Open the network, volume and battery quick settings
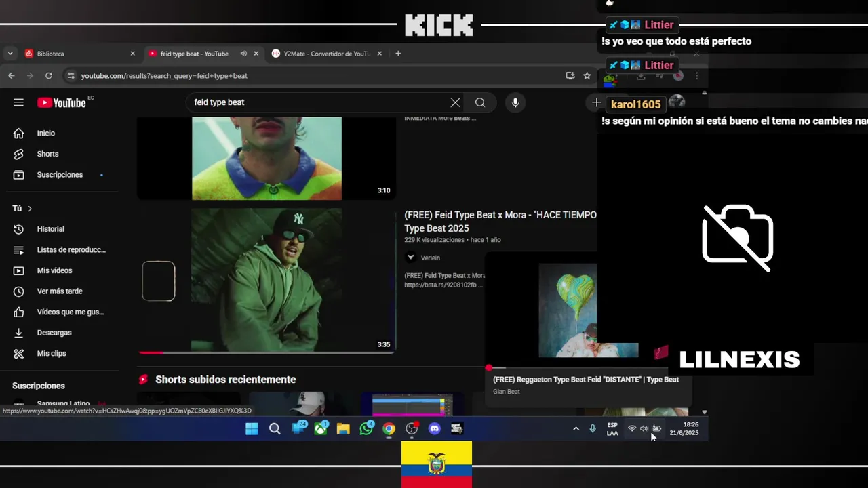The height and width of the screenshot is (488, 868). point(644,428)
